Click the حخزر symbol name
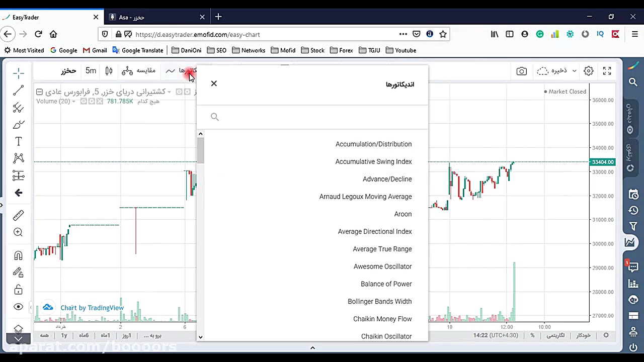This screenshot has width=644, height=362. [68, 71]
